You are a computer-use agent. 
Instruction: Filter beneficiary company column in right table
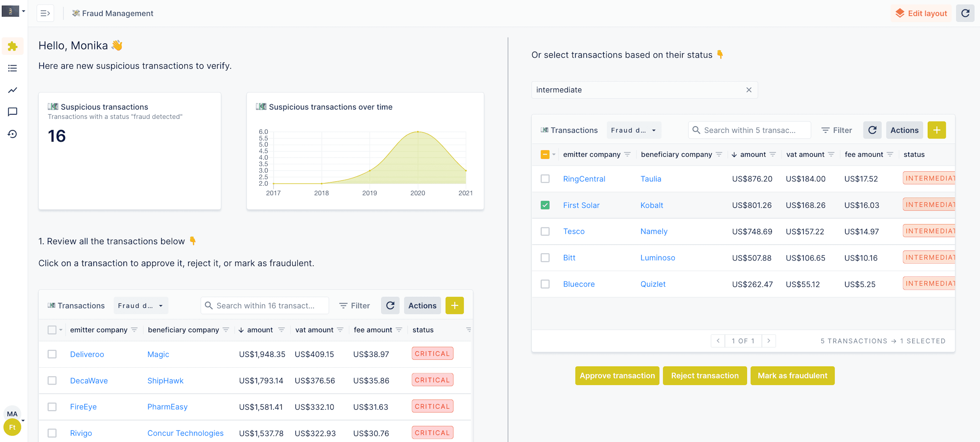click(x=719, y=154)
